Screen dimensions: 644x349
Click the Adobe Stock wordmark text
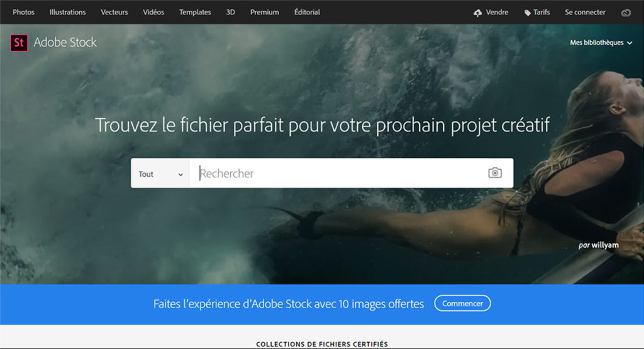coord(65,42)
